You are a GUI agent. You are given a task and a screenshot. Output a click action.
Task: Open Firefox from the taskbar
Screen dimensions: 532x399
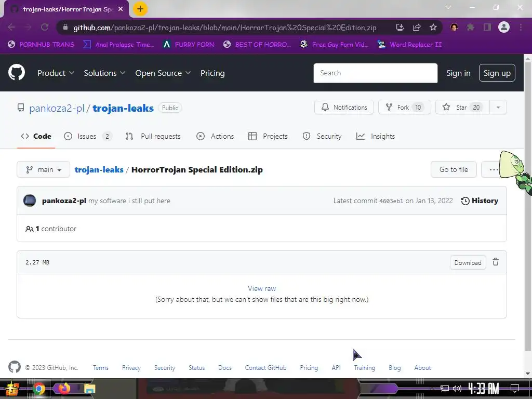[64, 389]
